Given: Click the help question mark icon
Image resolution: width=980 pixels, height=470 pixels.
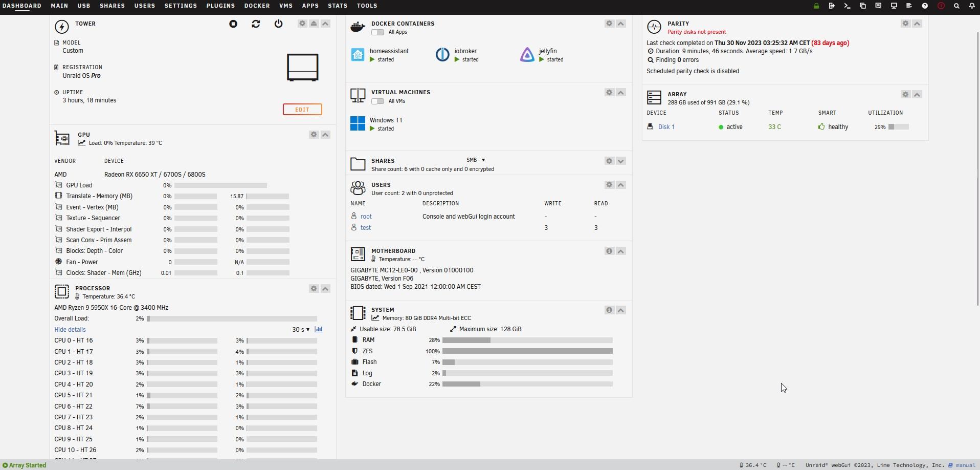Looking at the screenshot, I should [x=925, y=6].
